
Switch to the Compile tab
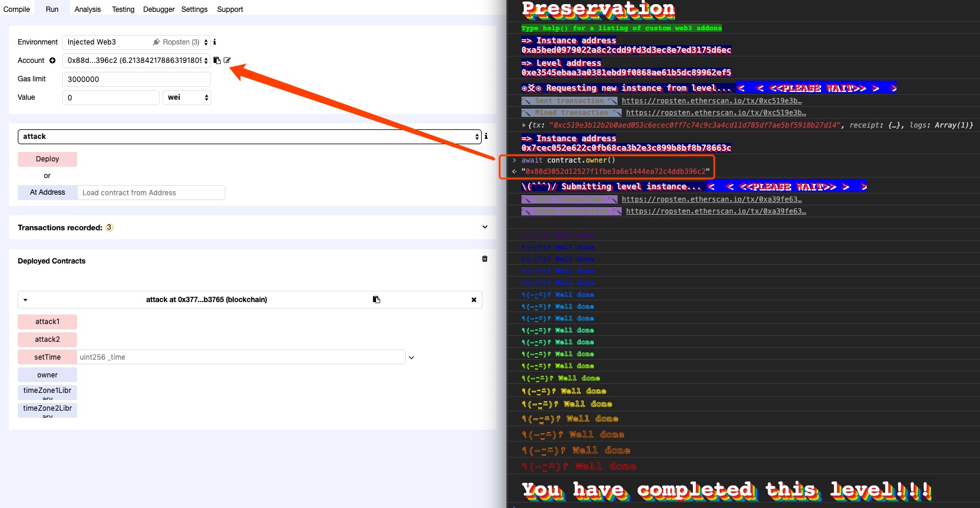click(17, 9)
